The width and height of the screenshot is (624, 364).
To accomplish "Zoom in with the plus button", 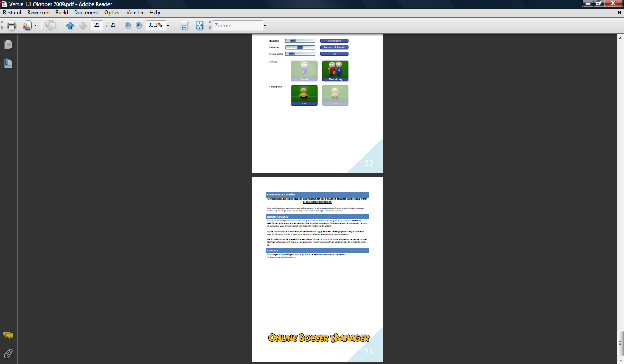I will [139, 25].
